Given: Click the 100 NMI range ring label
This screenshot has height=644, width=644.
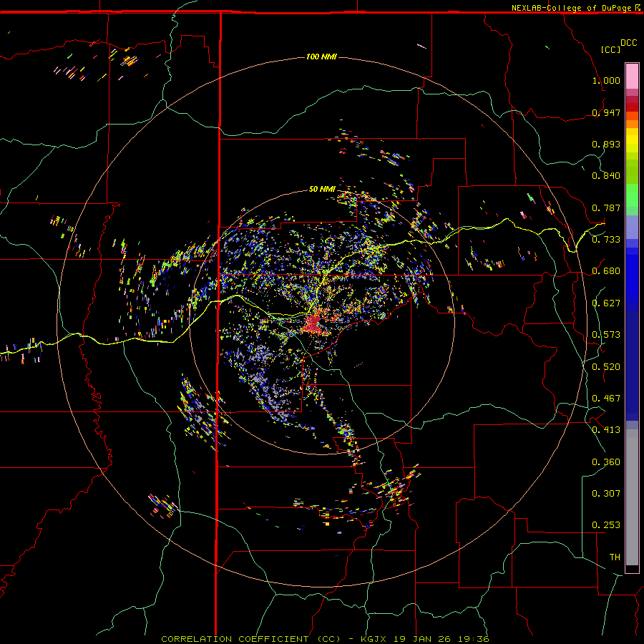Looking at the screenshot, I should pos(321,57).
